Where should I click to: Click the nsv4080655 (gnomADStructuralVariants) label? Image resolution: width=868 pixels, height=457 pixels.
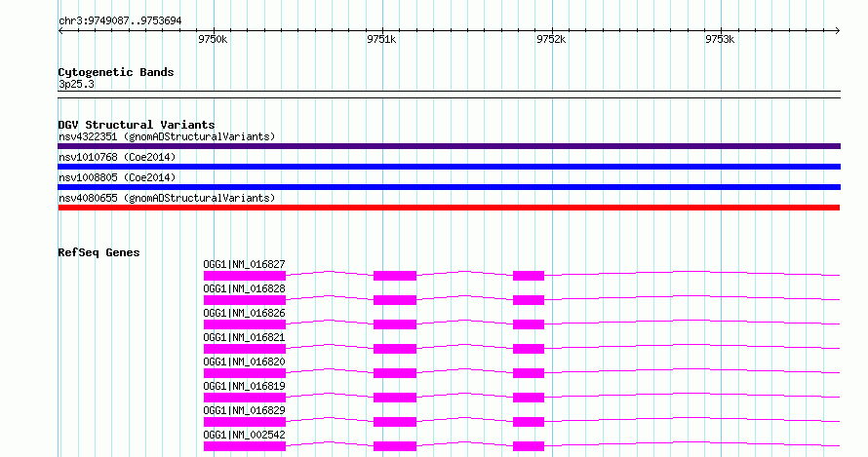pos(167,198)
